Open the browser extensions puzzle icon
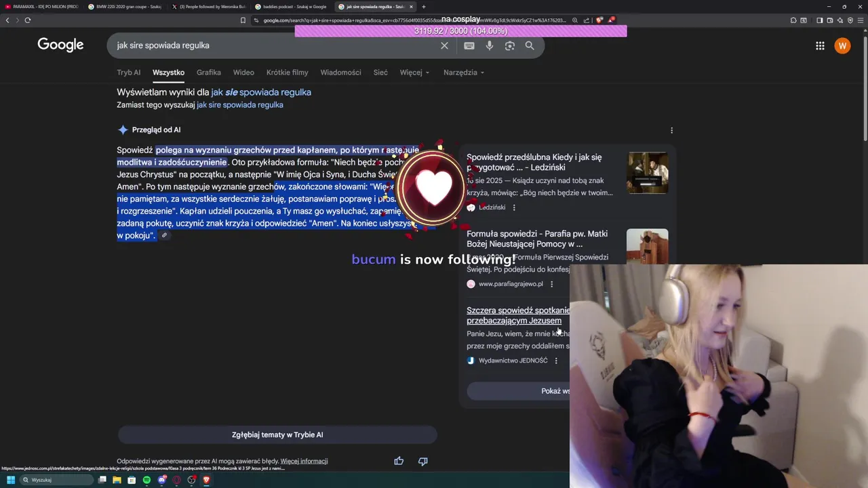The image size is (868, 488). point(793,20)
